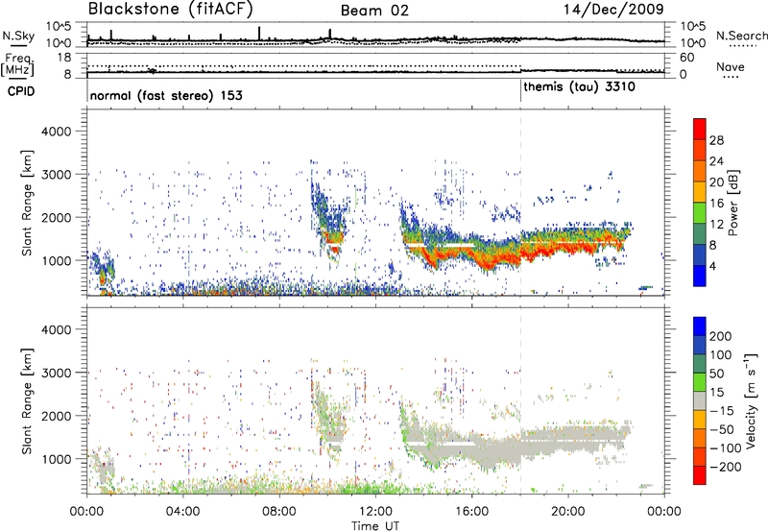Click '2000' on velocity panel range axis
This screenshot has width=768, height=532.
(56, 416)
